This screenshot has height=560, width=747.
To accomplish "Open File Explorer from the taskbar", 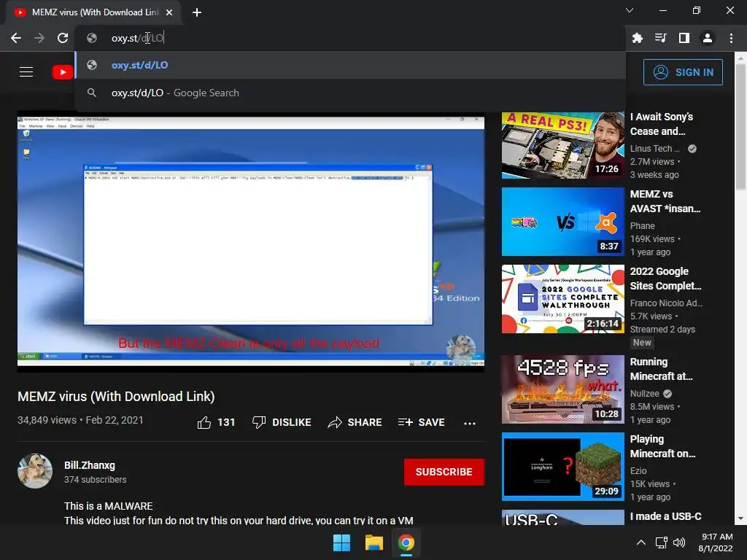I will (374, 542).
